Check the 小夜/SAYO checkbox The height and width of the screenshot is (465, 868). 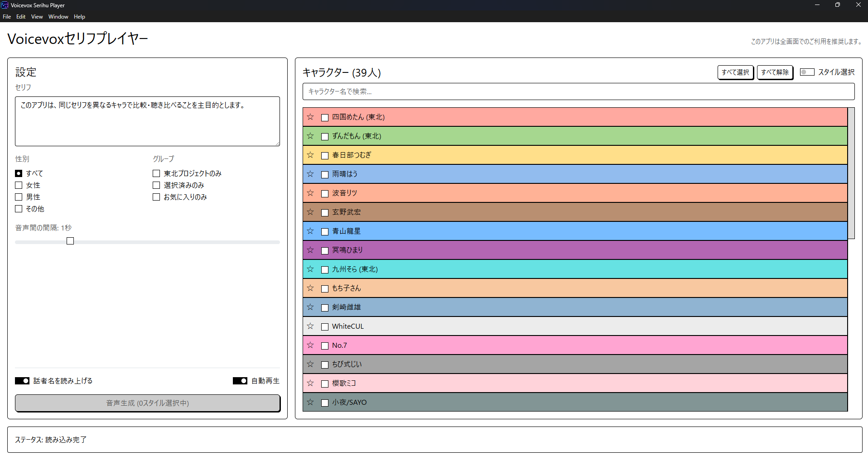(325, 403)
